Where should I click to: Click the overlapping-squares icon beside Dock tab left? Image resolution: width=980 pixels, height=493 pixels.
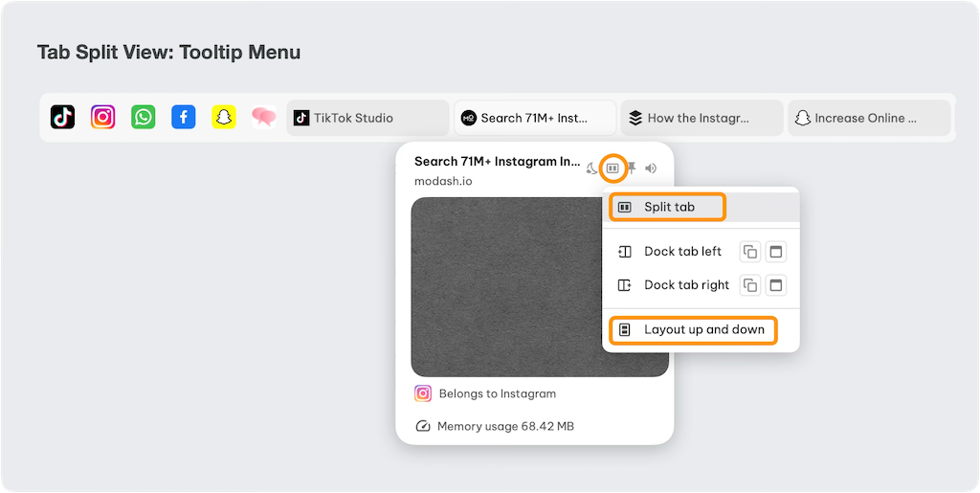tap(750, 252)
